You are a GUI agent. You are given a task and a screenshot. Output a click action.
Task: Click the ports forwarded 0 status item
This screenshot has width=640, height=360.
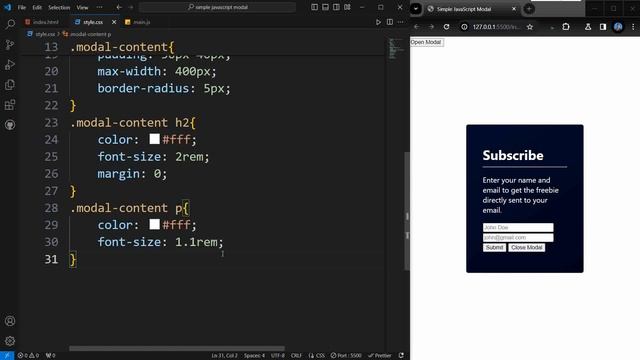[51, 356]
